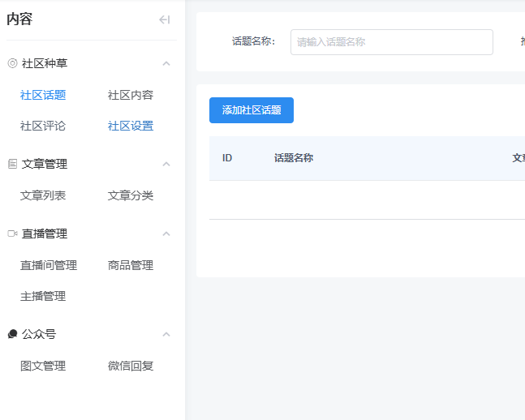Collapse the 直播管理 menu group chevron
The height and width of the screenshot is (420, 525).
point(166,234)
